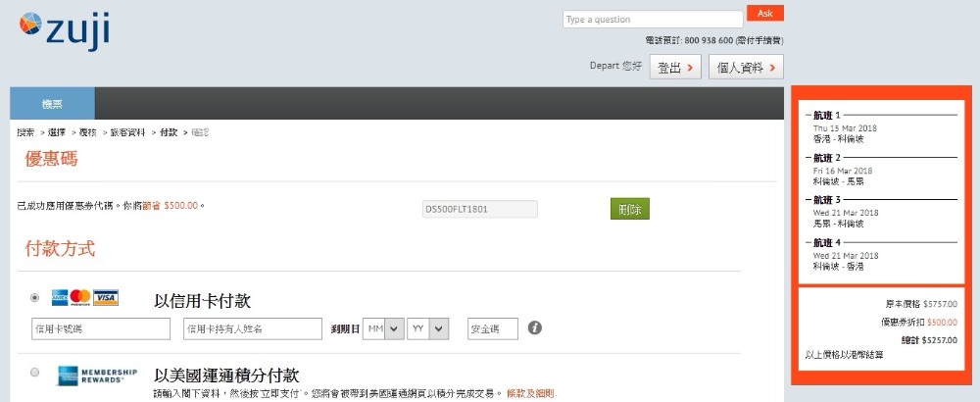Click the 登出 logout button
Screen dimensions: 980x402
click(x=677, y=67)
